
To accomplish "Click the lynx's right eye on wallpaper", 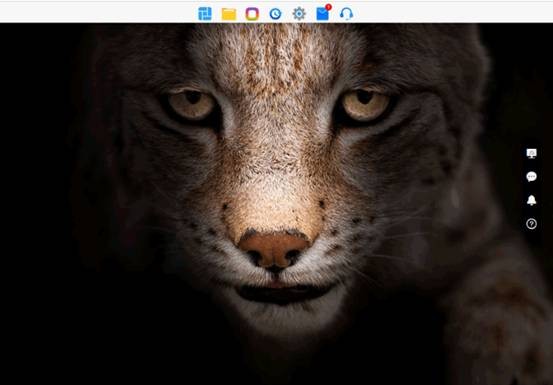I will [365, 104].
